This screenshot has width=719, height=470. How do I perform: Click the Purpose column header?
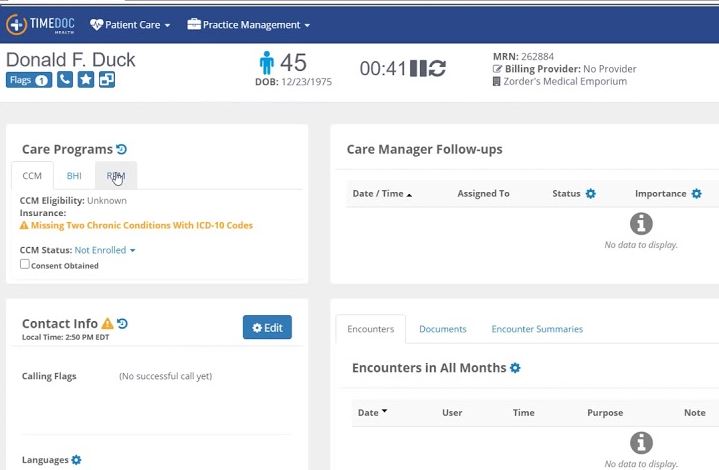click(x=605, y=412)
